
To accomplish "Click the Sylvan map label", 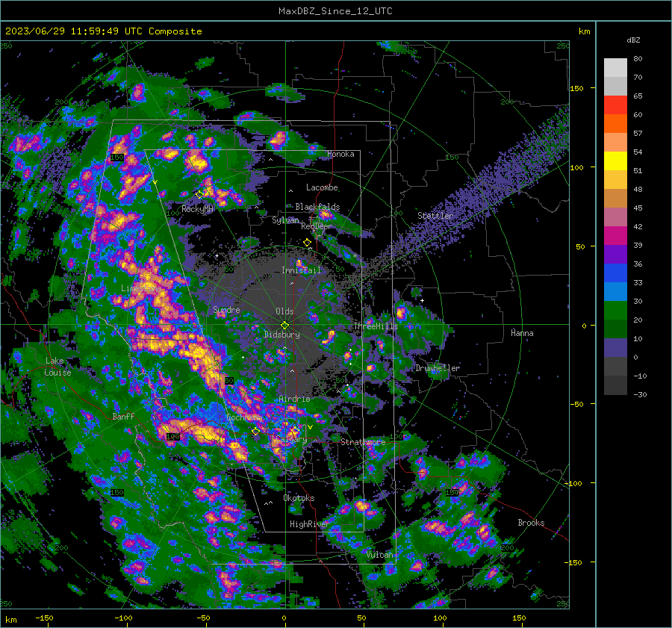I will pos(285,220).
